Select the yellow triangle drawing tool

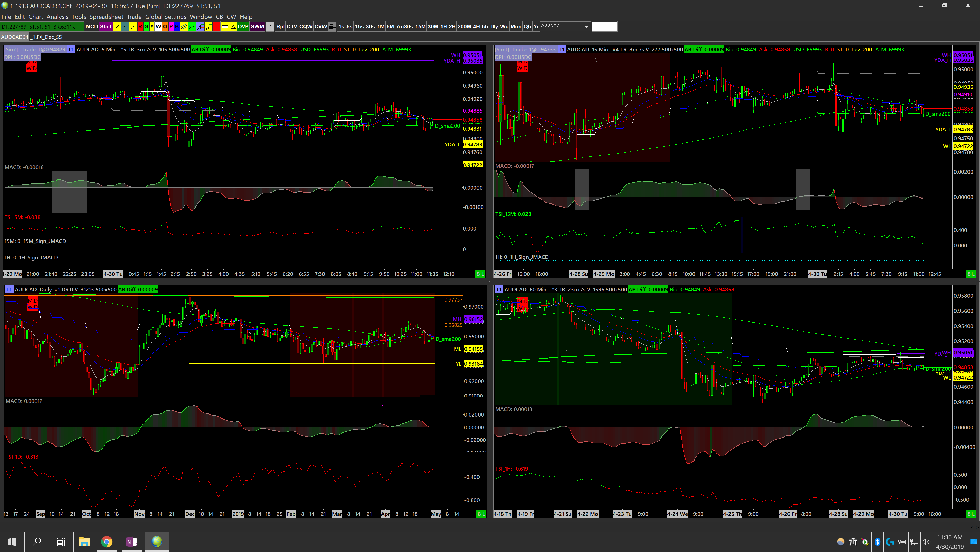(x=233, y=27)
